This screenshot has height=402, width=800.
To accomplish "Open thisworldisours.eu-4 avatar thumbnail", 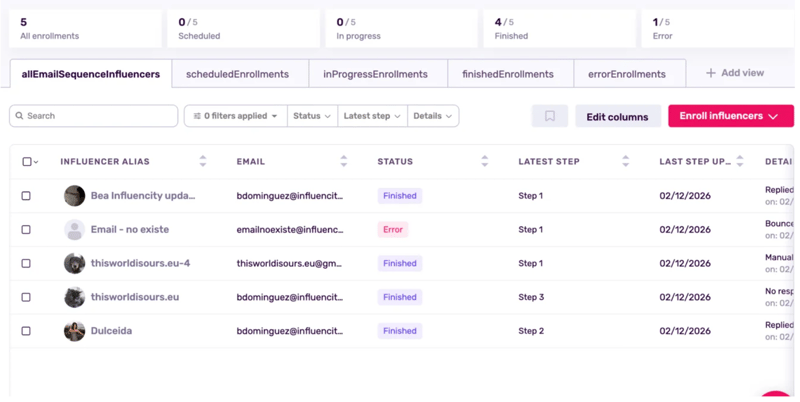I will (74, 263).
